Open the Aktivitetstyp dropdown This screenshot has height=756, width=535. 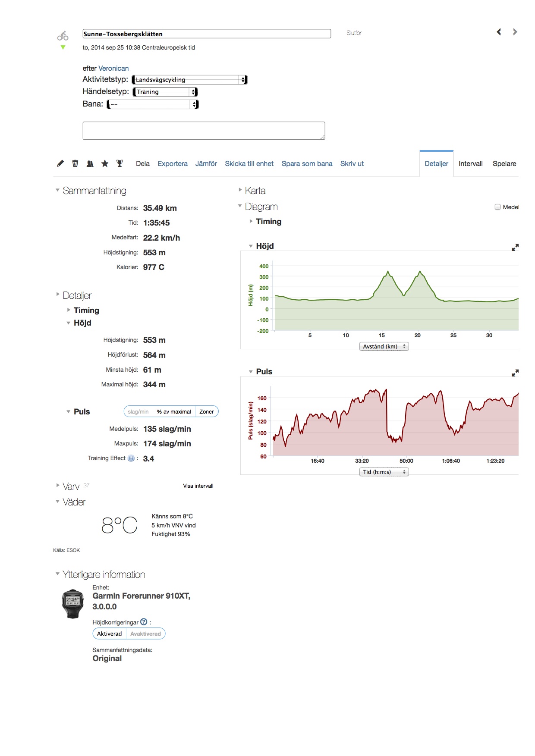point(189,80)
